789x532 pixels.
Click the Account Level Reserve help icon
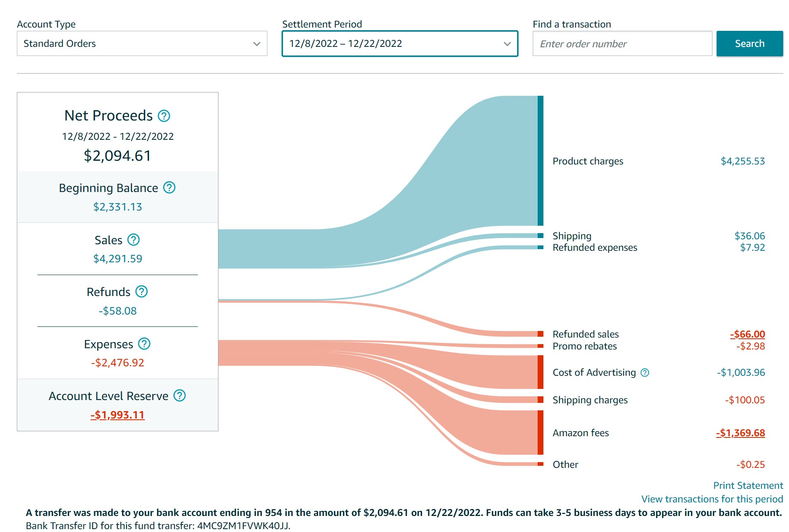tap(179, 396)
